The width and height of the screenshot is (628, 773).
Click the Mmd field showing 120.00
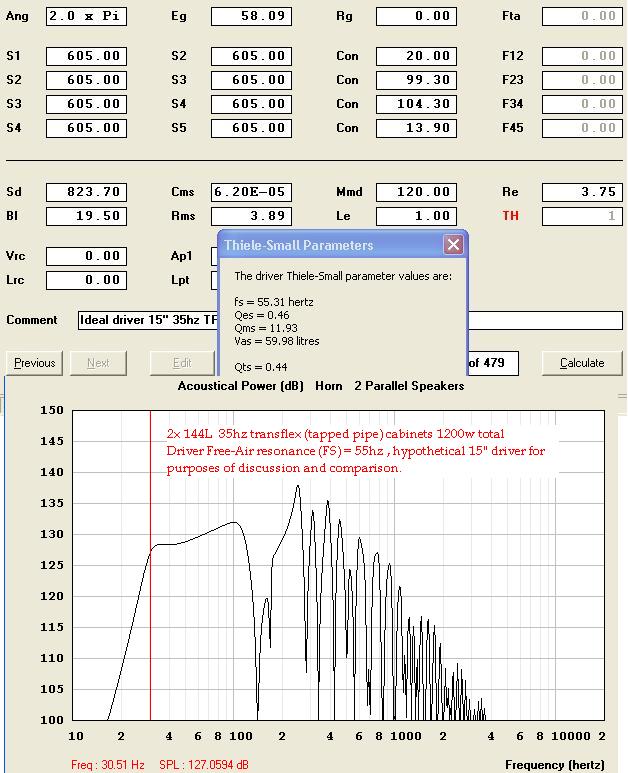pyautogui.click(x=417, y=192)
